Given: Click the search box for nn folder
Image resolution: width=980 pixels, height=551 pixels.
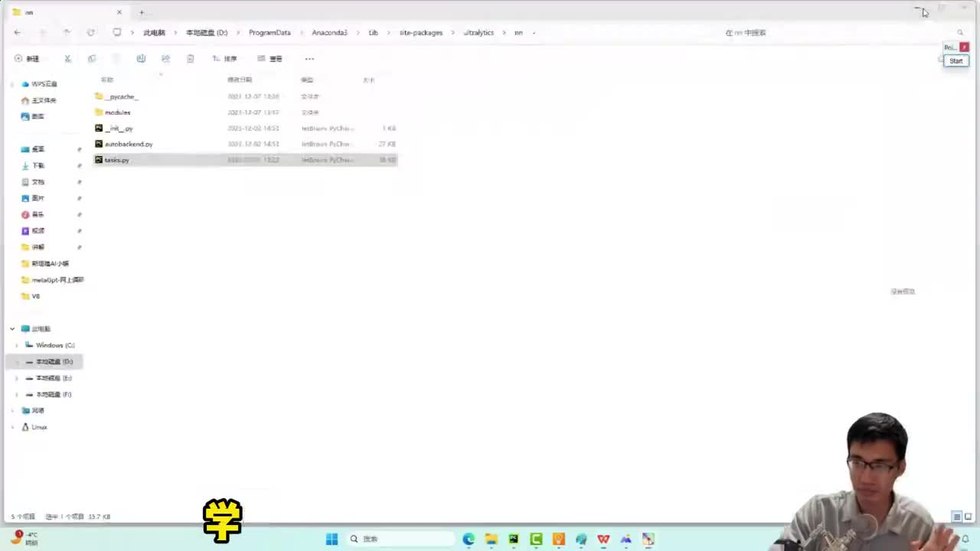Looking at the screenshot, I should coord(842,33).
